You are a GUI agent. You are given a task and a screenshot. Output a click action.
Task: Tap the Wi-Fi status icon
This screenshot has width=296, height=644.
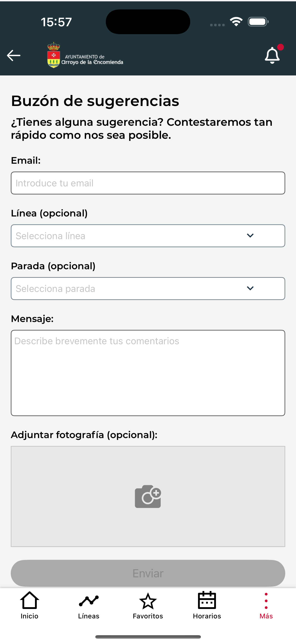[236, 22]
